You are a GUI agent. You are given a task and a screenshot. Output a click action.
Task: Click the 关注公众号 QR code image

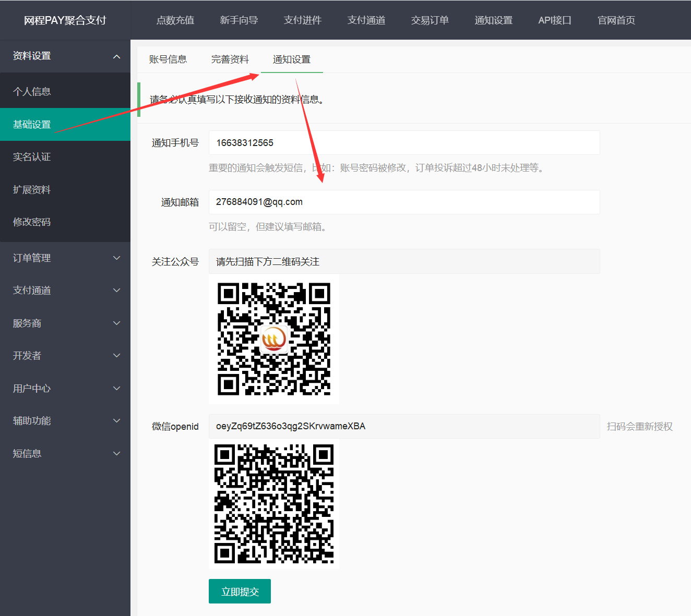pos(273,339)
